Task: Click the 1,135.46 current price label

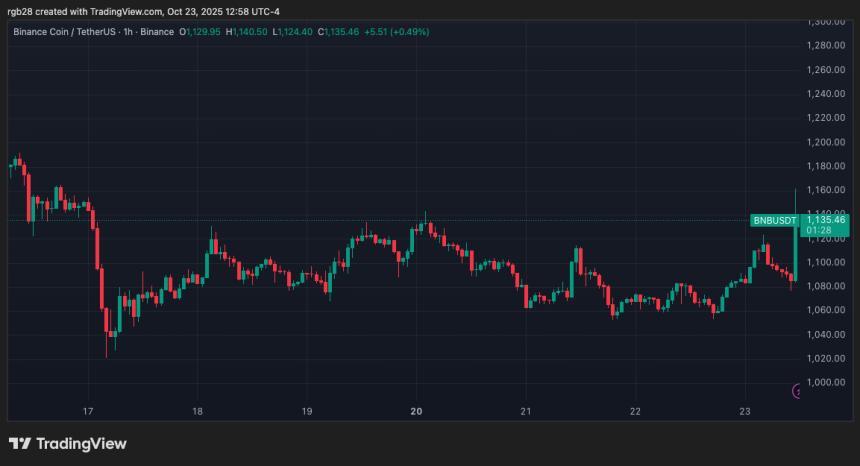Action: pyautogui.click(x=825, y=220)
